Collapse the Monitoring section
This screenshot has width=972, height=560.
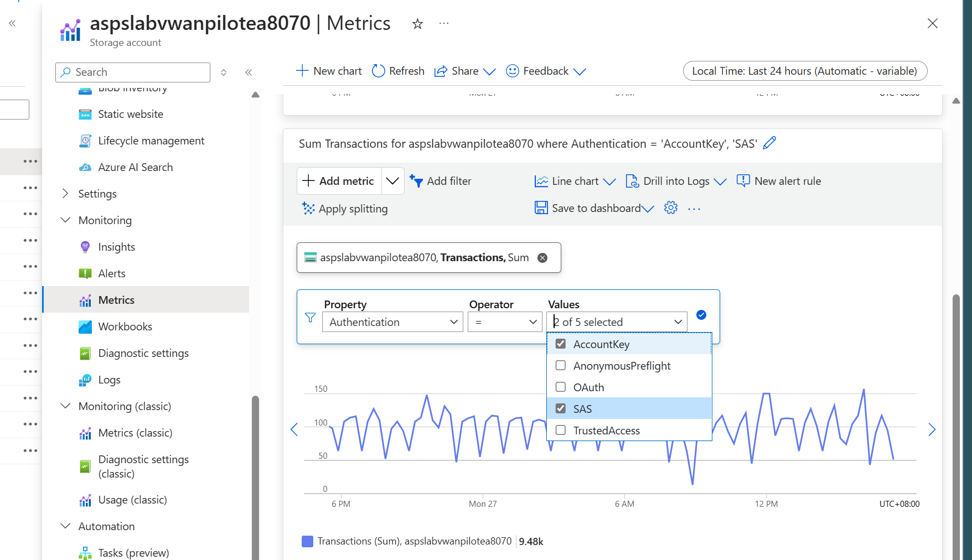(x=65, y=220)
